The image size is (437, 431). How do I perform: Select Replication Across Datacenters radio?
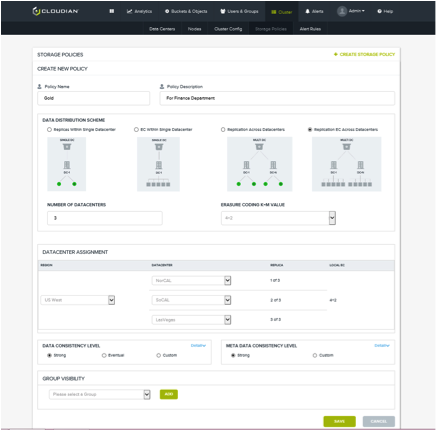coord(223,130)
